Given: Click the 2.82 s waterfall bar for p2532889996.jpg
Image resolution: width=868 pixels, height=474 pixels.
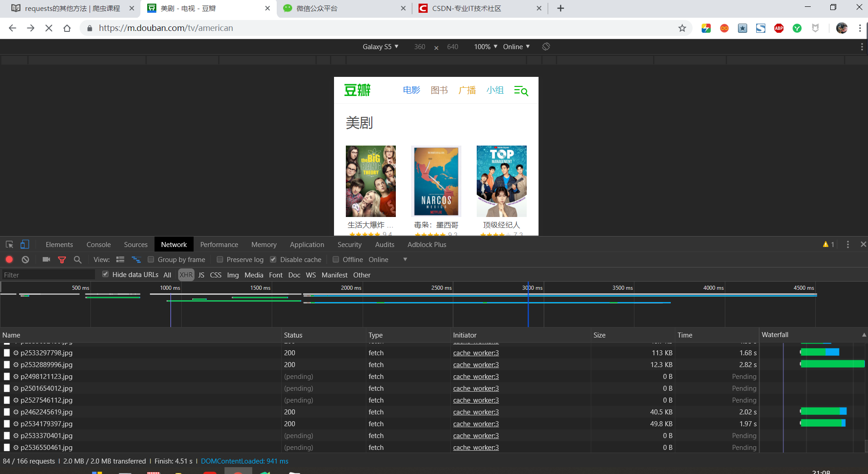Looking at the screenshot, I should click(x=832, y=364).
